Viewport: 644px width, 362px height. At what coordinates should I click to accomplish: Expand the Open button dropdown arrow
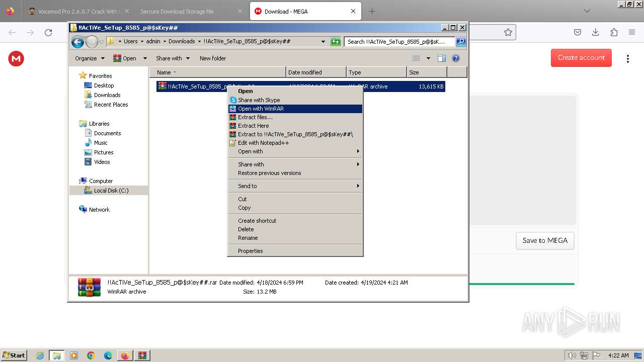click(145, 58)
